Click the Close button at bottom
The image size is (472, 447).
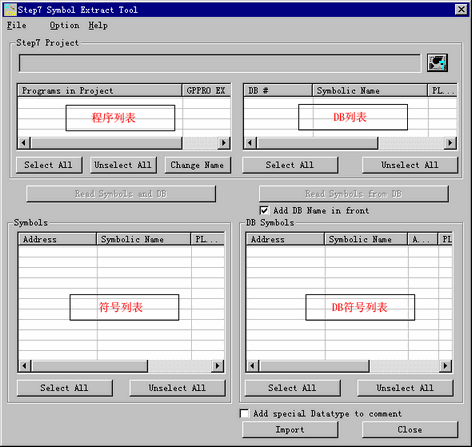(410, 430)
